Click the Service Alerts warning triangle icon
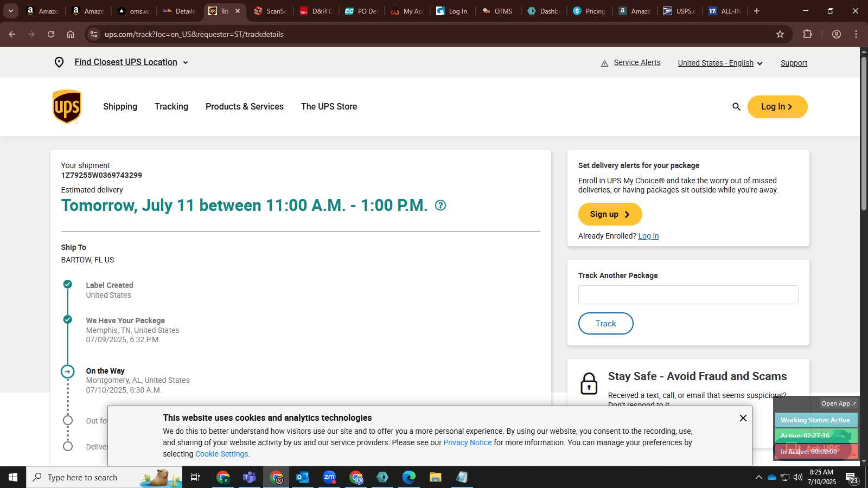The height and width of the screenshot is (488, 868). pyautogui.click(x=604, y=63)
